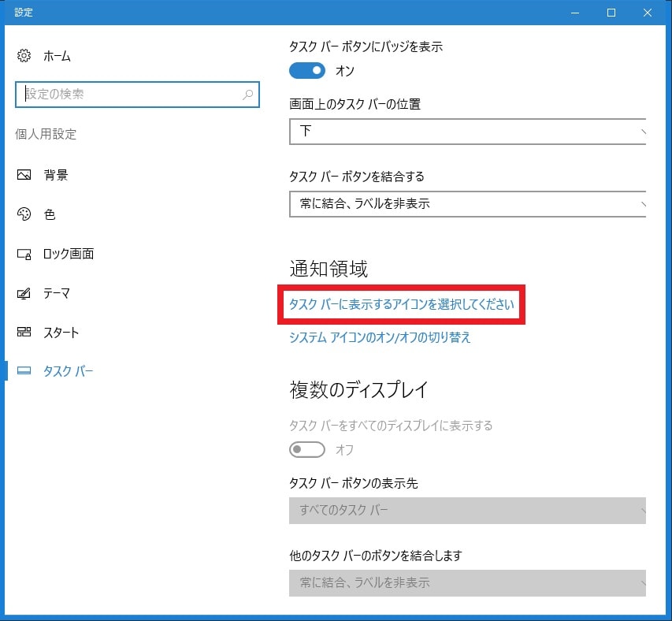672x621 pixels.
Task: Open the 他のタスク バーのボタンを結合します dropdown
Action: point(468,583)
